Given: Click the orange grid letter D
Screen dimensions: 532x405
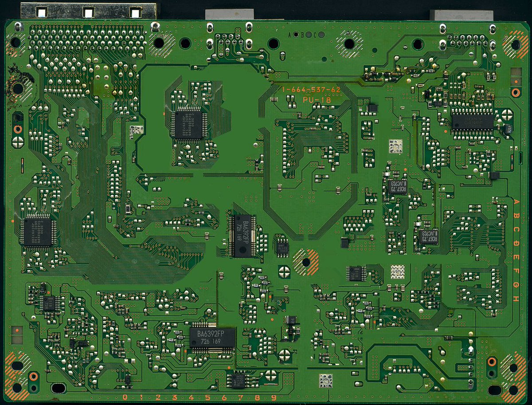Looking at the screenshot, I should coord(516,244).
